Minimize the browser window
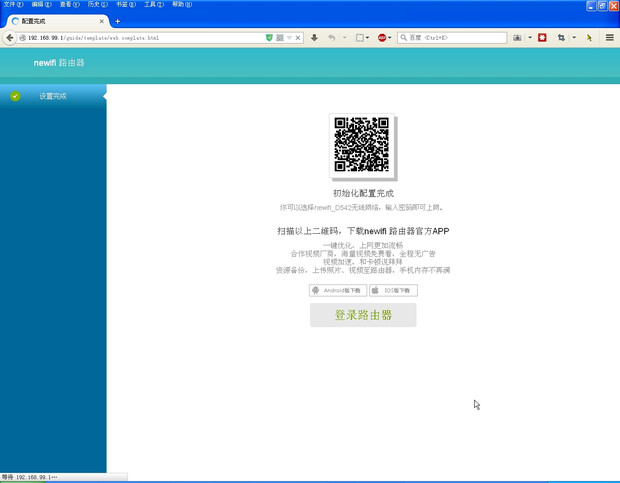The image size is (620, 483). click(x=591, y=6)
